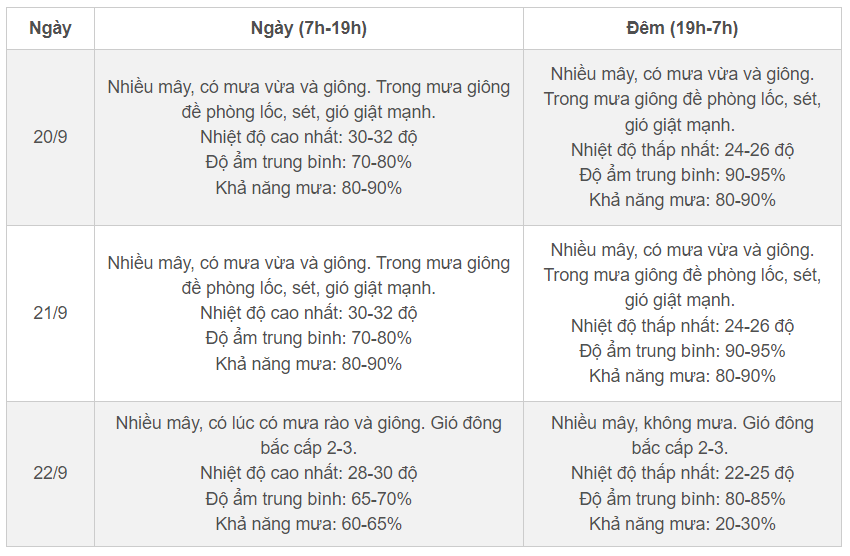The height and width of the screenshot is (556, 850).
Task: Click 22/9 night low temperature 22-25 độ
Action: (682, 473)
